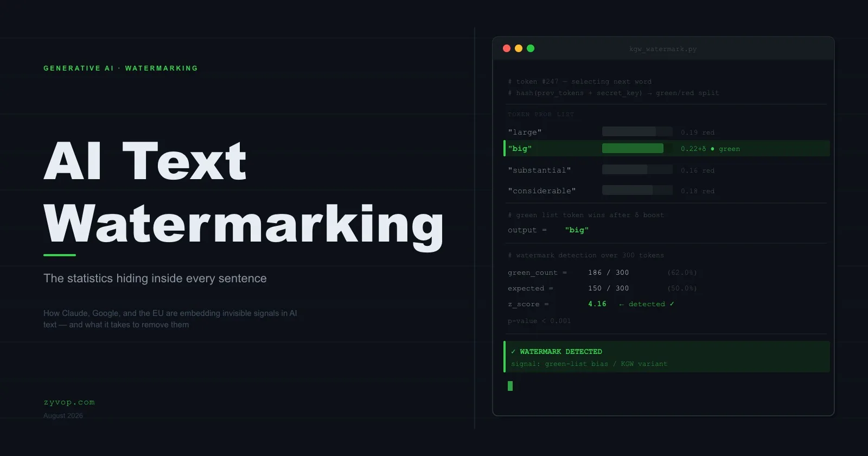868x456 pixels.
Task: Click the 'p-value < 0.001' line
Action: 539,321
